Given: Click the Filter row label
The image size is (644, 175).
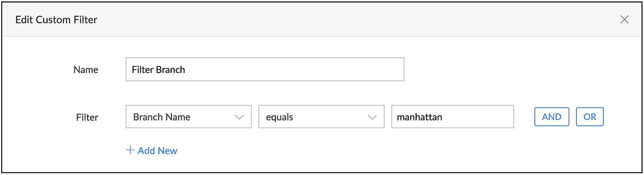Looking at the screenshot, I should [x=87, y=117].
